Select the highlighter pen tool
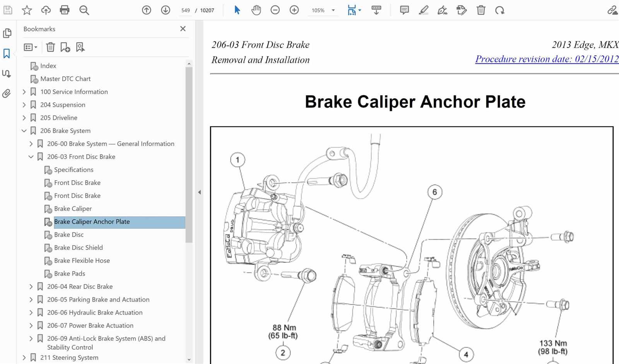 coord(423,10)
